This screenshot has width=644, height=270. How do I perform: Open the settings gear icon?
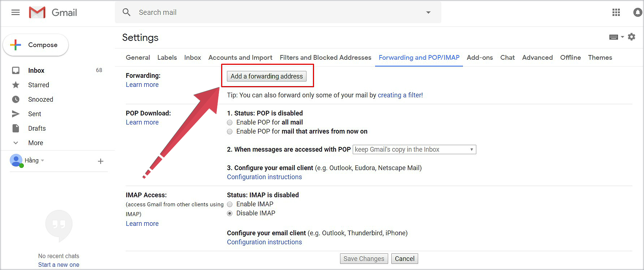tap(631, 37)
